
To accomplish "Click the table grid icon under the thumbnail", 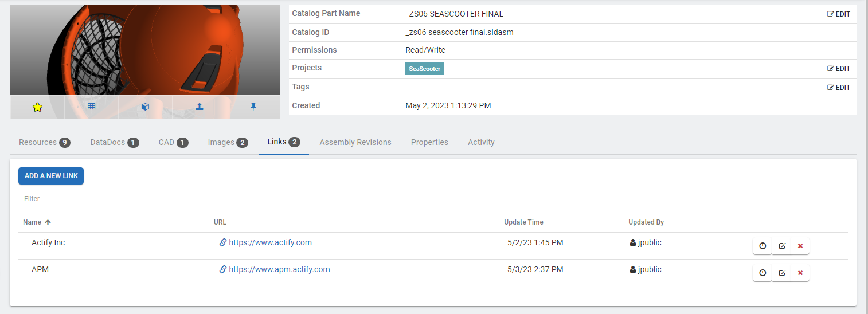I will 91,107.
